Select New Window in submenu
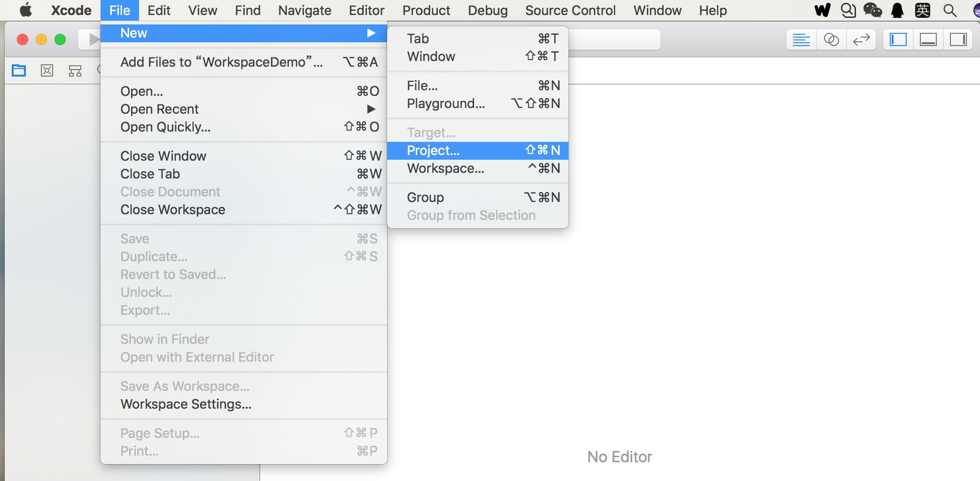Screen dimensions: 980x481 (x=478, y=56)
